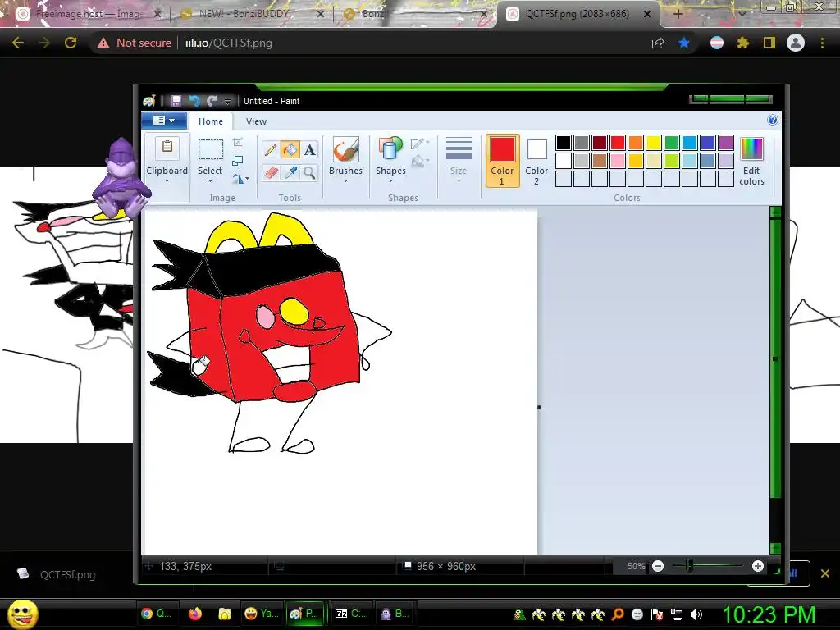Open the Paint file menu button
The image size is (840, 630).
[164, 121]
